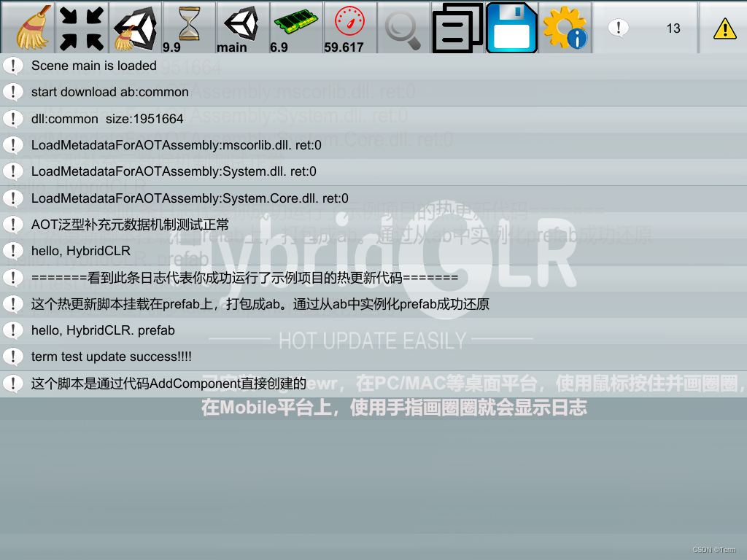Toggle show scene name Unity icon labeled main
Image resolution: width=747 pixels, height=560 pixels.
pos(243,27)
